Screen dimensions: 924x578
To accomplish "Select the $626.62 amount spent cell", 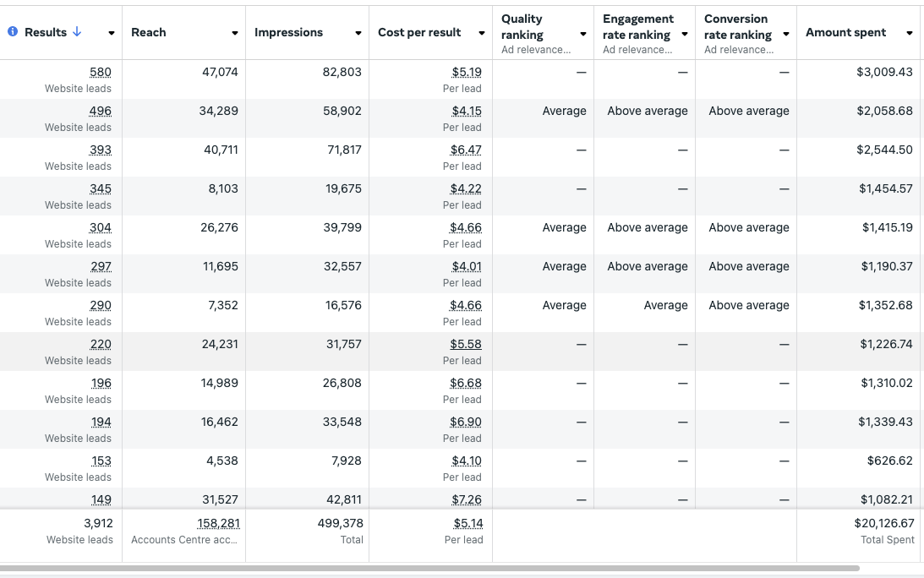I will [890, 461].
